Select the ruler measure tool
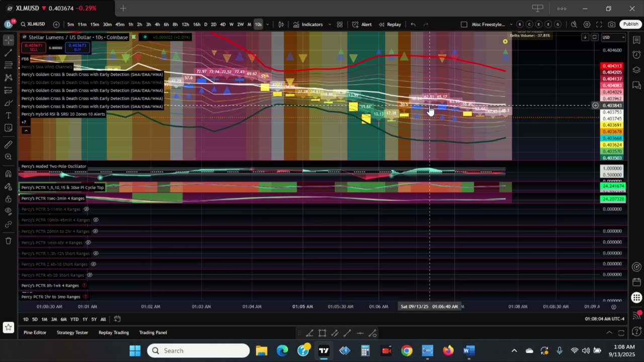Image resolution: width=644 pixels, height=362 pixels. pos(8,144)
